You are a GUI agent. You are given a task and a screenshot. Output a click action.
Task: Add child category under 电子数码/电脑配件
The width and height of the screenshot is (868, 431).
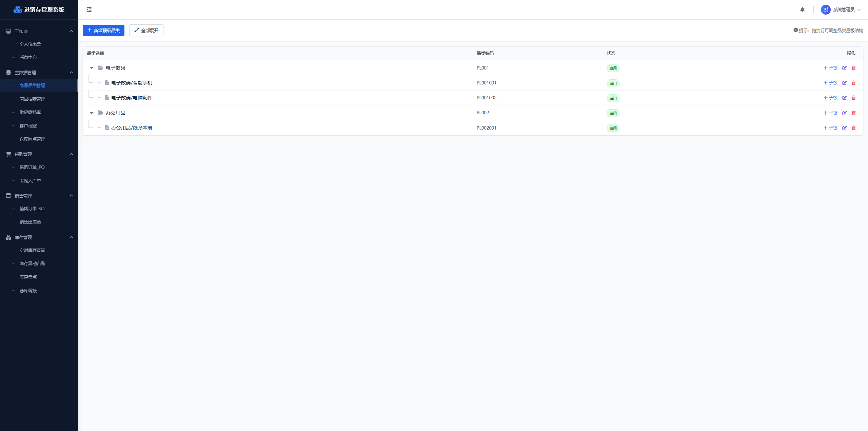pos(830,98)
